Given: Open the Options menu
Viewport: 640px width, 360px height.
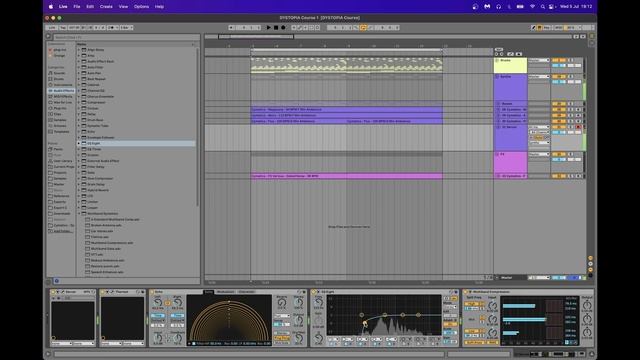Looking at the screenshot, I should coord(141,7).
